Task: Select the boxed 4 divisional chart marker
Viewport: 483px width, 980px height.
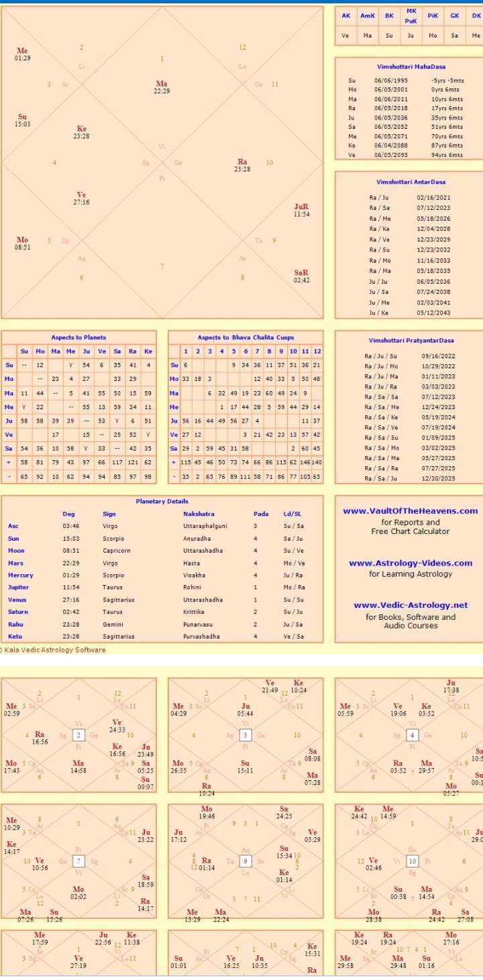Action: click(412, 735)
